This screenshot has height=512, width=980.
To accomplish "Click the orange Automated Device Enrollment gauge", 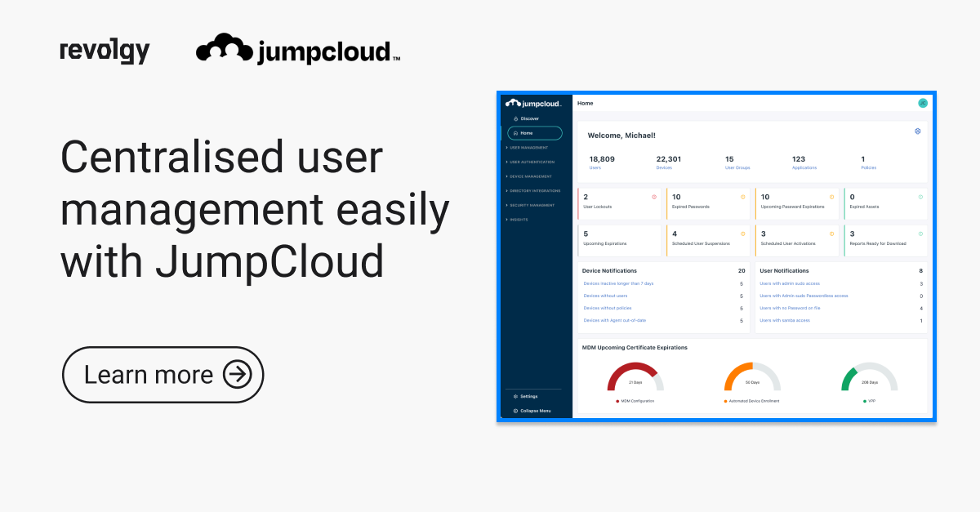I will click(x=752, y=376).
